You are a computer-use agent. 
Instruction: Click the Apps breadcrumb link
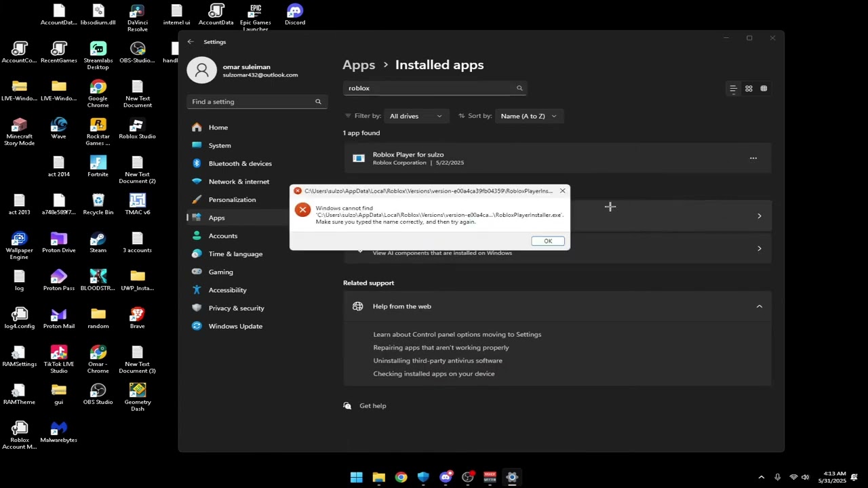pyautogui.click(x=359, y=65)
